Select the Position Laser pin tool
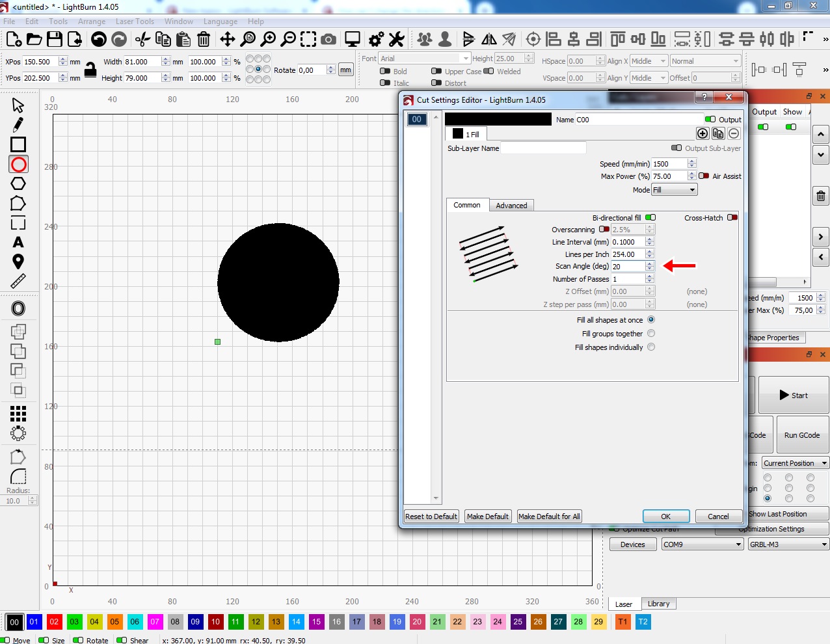The width and height of the screenshot is (830, 644). (18, 262)
